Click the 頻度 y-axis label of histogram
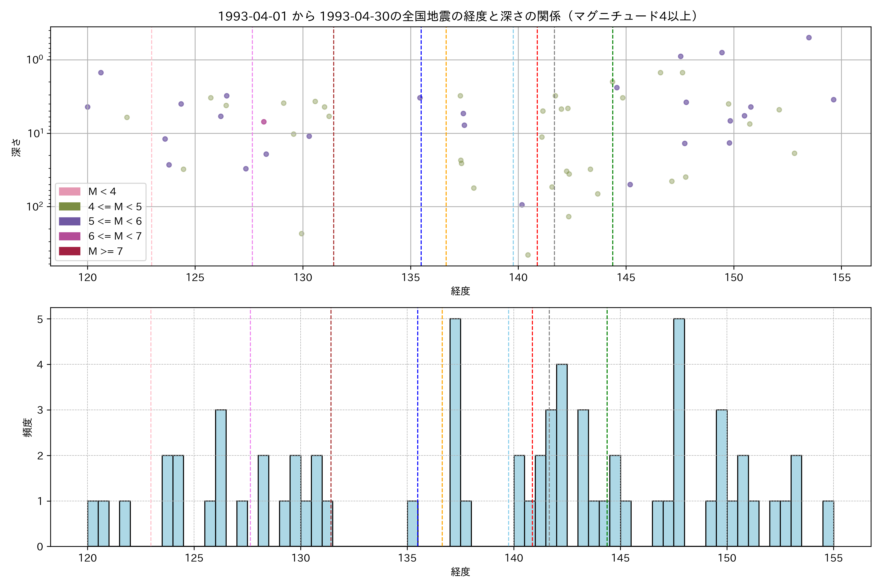 click(27, 428)
